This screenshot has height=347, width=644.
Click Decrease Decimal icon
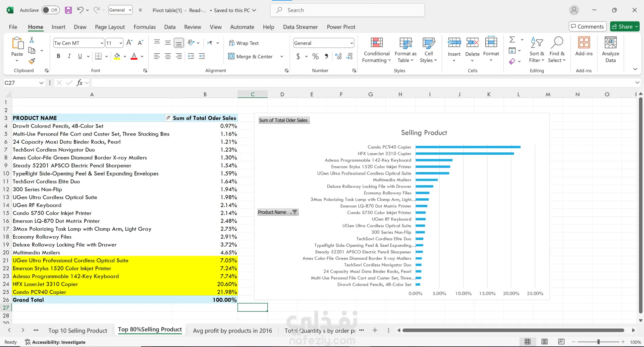tap(350, 56)
